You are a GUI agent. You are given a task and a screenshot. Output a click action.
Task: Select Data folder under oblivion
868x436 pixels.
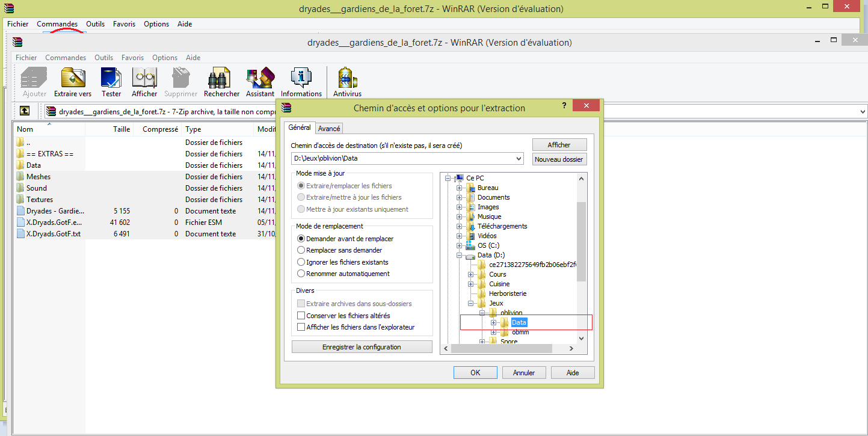(519, 322)
